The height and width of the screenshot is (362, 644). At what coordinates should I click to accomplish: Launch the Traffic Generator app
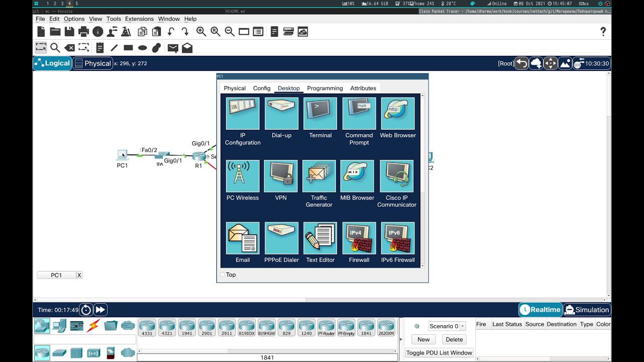click(x=319, y=176)
